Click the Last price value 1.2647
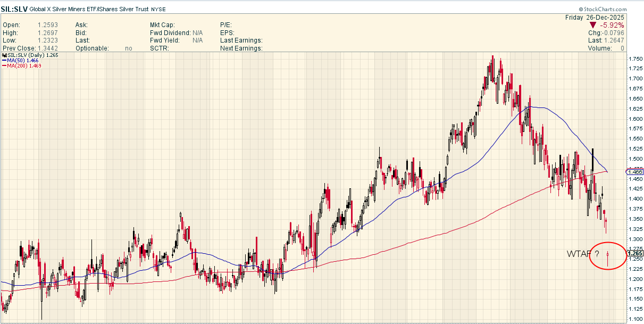The width and height of the screenshot is (644, 324). tap(614, 40)
